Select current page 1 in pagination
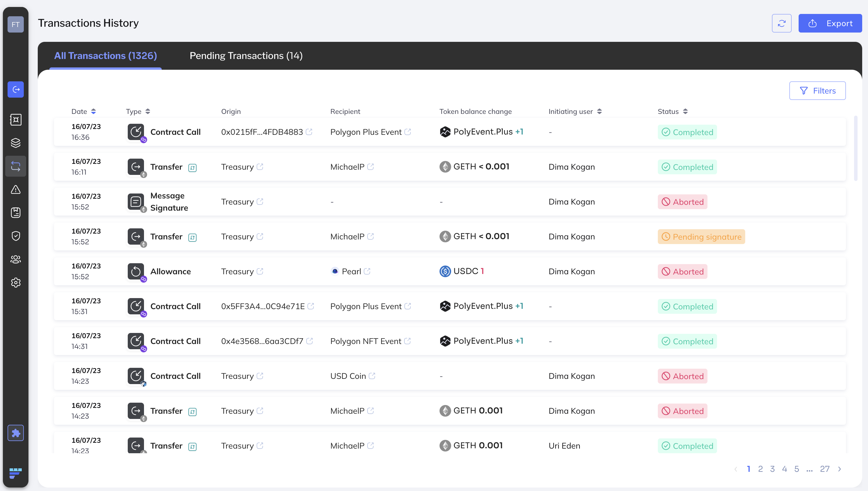The height and width of the screenshot is (491, 868). (748, 469)
